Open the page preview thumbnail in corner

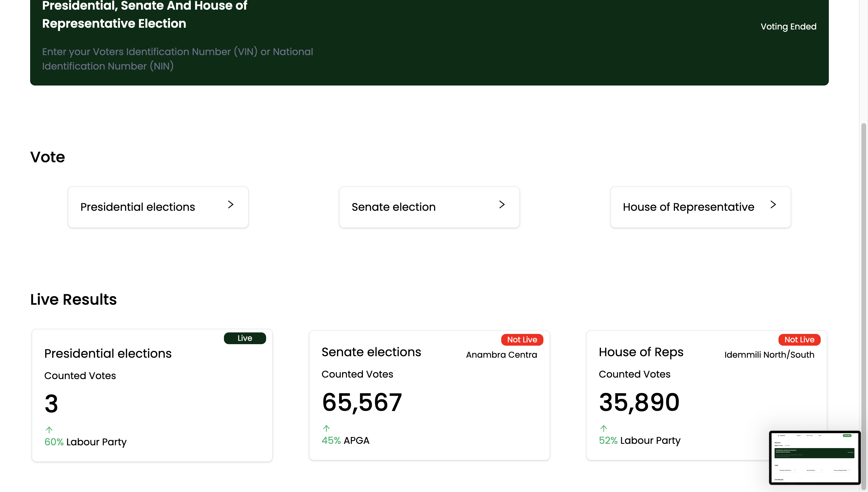pos(815,458)
